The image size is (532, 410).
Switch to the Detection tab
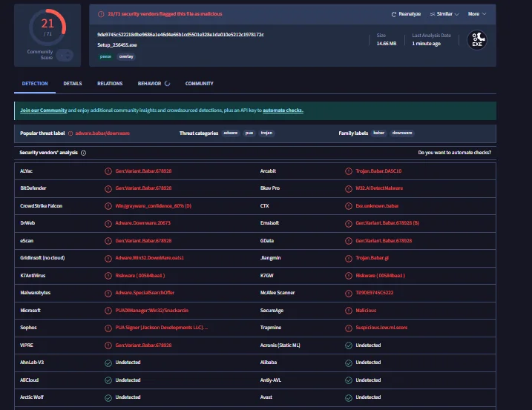coord(35,84)
